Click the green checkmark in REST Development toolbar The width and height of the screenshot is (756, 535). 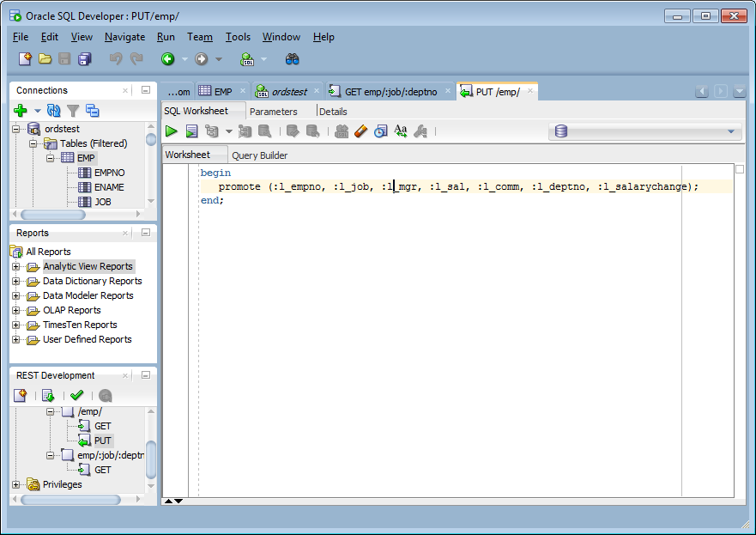[x=77, y=396]
